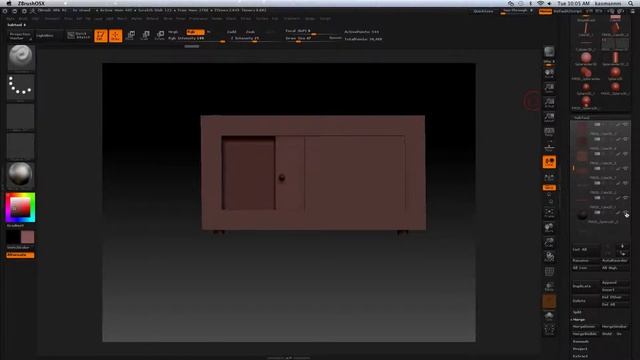Viewport: 640px width, 360px height.
Task: Click the Duplicate subtool button
Action: coord(586,286)
